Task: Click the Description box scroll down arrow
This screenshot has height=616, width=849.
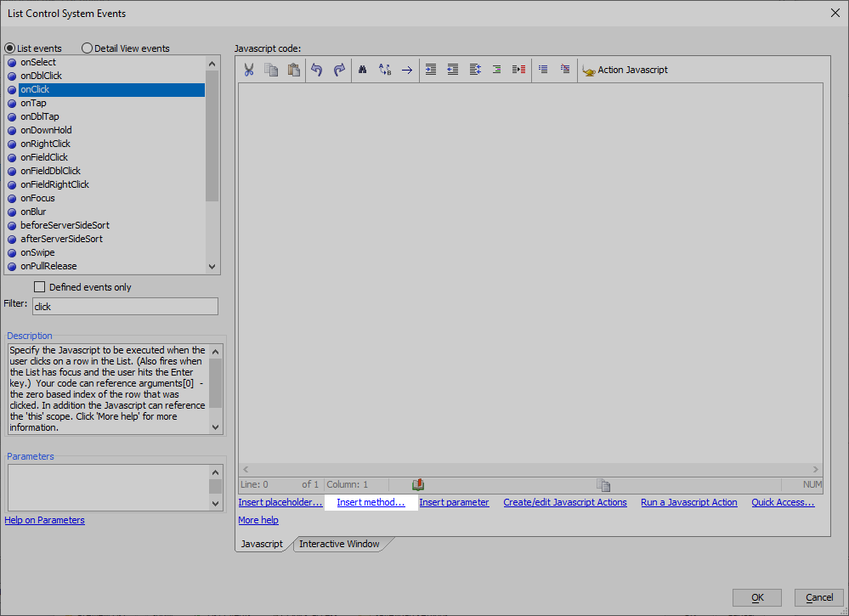Action: tap(216, 427)
